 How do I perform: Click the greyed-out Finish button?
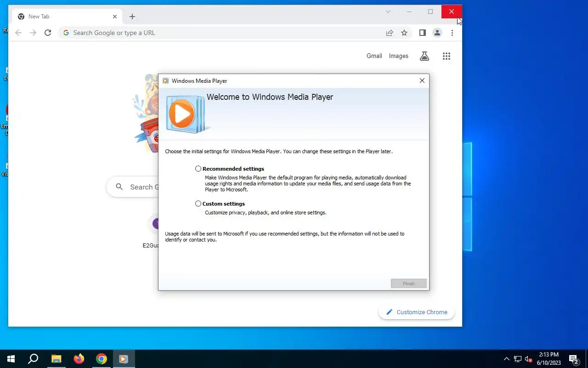[409, 283]
